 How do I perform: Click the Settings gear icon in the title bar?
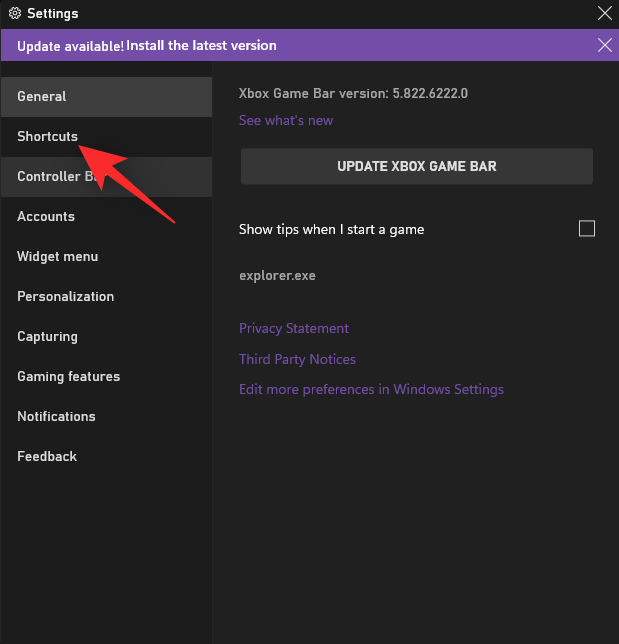pos(15,13)
